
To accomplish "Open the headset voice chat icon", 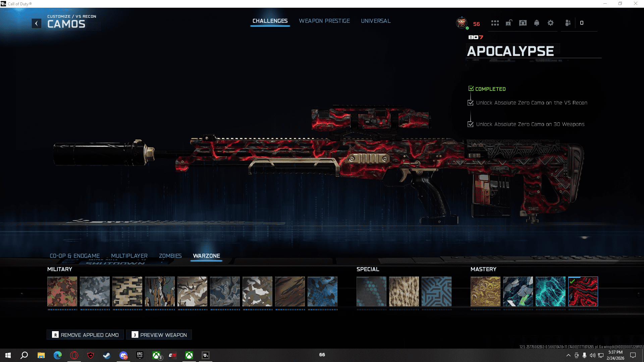I will click(x=523, y=23).
